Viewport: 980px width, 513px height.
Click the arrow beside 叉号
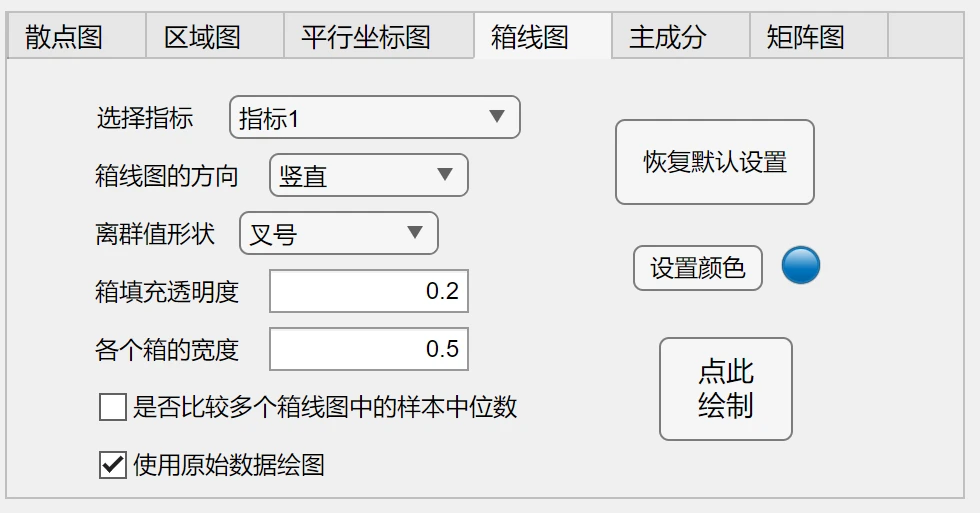[x=415, y=235]
